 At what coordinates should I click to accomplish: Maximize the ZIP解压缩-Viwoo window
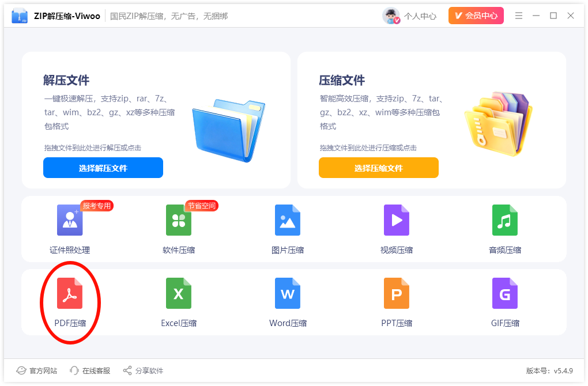click(x=553, y=16)
